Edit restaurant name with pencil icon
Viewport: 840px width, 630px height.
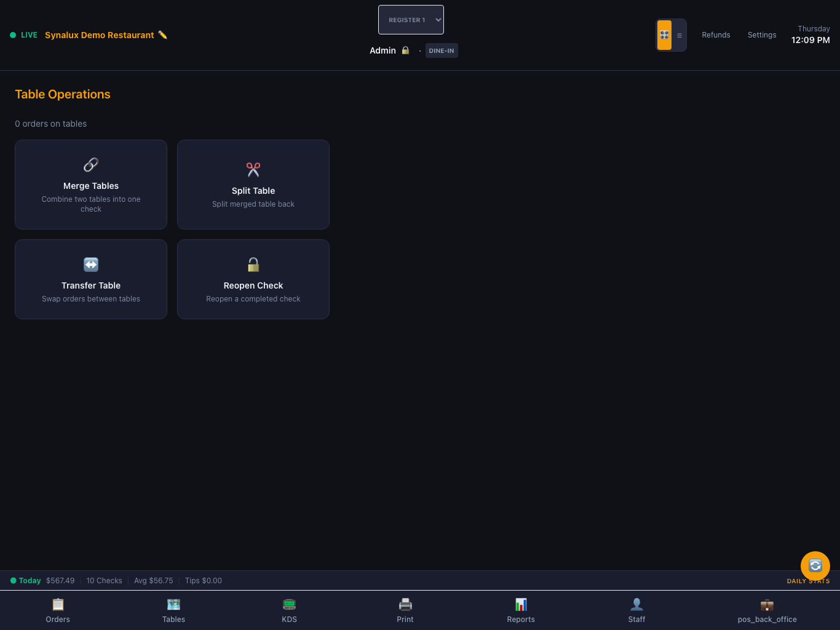coord(163,35)
